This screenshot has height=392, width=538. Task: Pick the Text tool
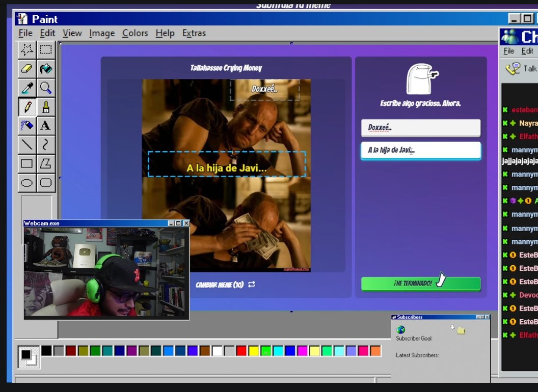click(x=46, y=126)
